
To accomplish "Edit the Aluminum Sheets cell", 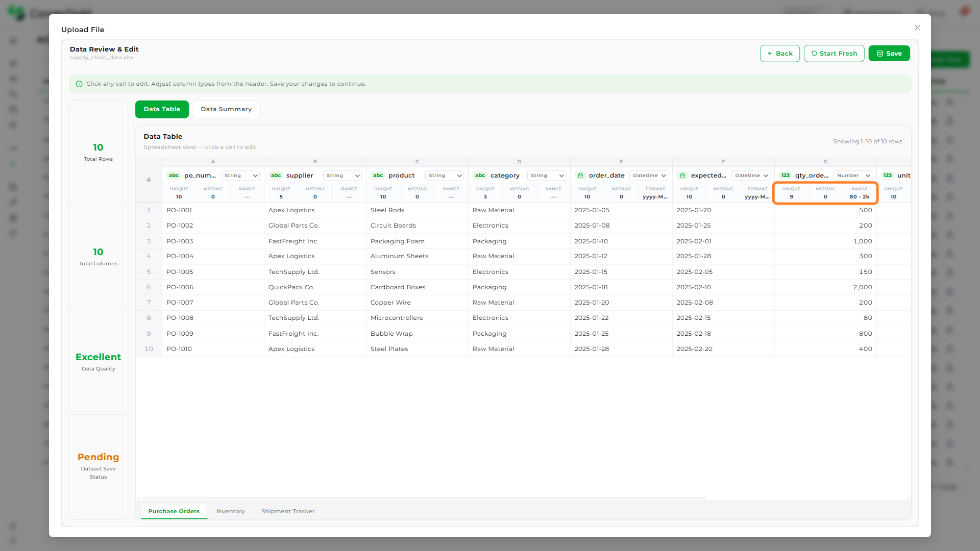I will pyautogui.click(x=417, y=256).
